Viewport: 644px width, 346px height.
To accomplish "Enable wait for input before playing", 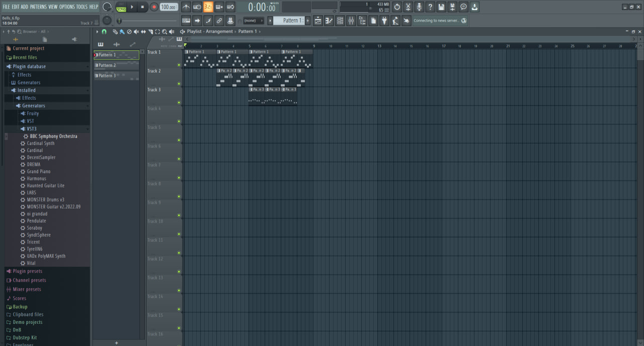I will click(197, 7).
